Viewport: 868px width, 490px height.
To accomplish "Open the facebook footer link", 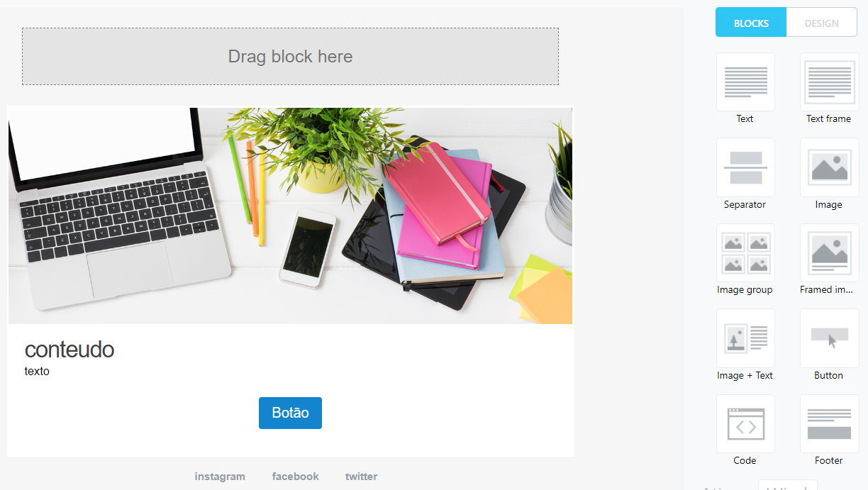I will point(296,477).
